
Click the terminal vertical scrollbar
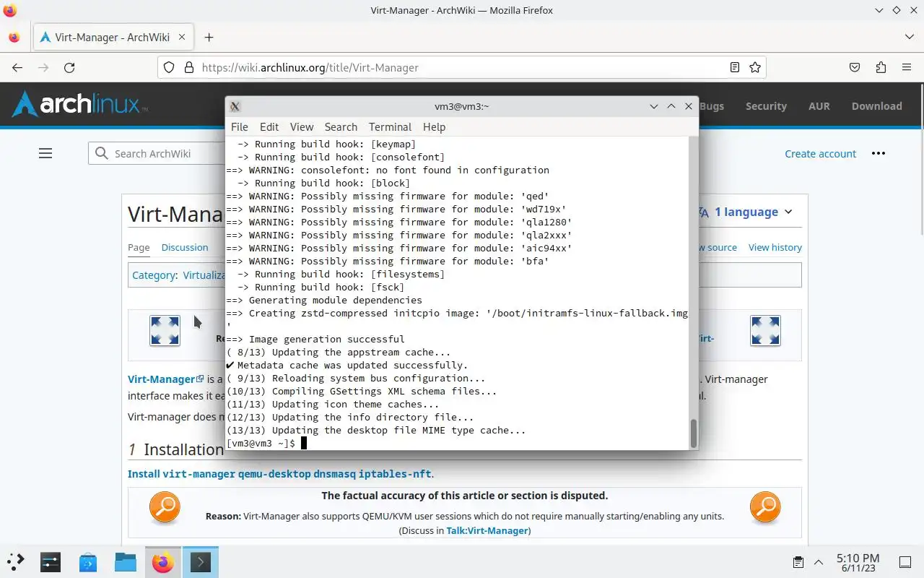pyautogui.click(x=694, y=433)
